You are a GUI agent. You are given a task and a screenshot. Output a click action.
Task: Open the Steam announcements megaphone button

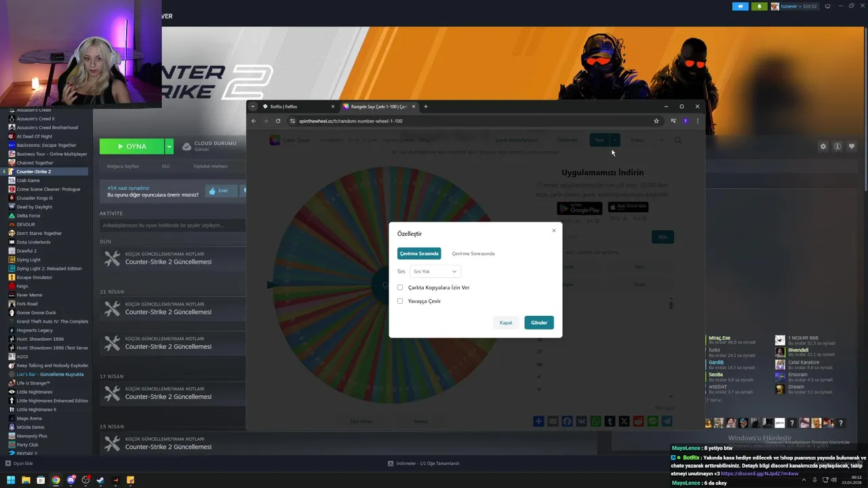tap(741, 6)
